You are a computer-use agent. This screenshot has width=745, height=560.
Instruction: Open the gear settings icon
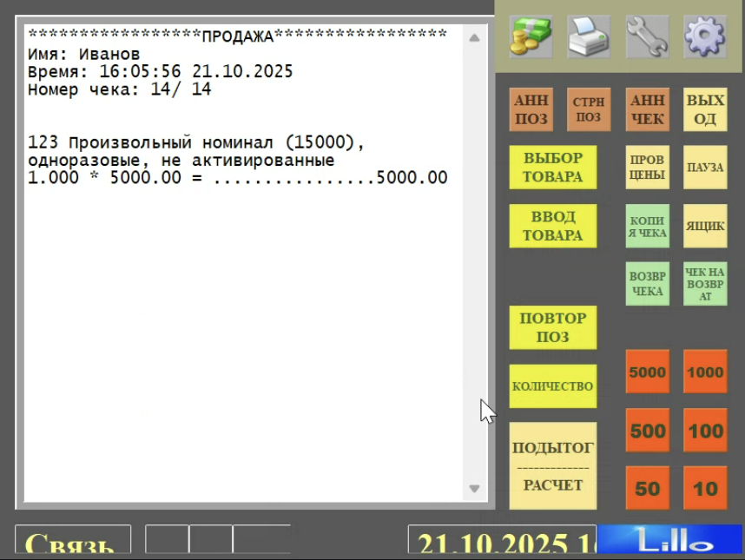pyautogui.click(x=704, y=37)
